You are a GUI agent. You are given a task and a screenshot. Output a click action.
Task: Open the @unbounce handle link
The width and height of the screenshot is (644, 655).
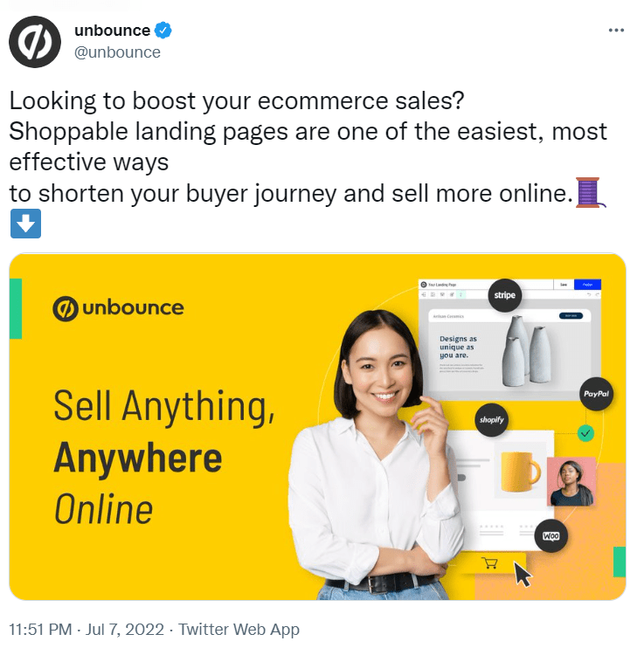click(117, 52)
